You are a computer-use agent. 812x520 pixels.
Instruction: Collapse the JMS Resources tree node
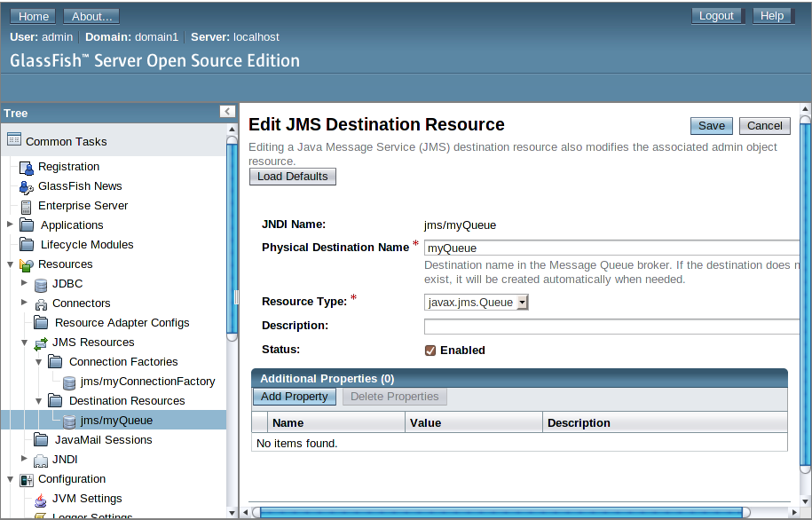pos(26,342)
